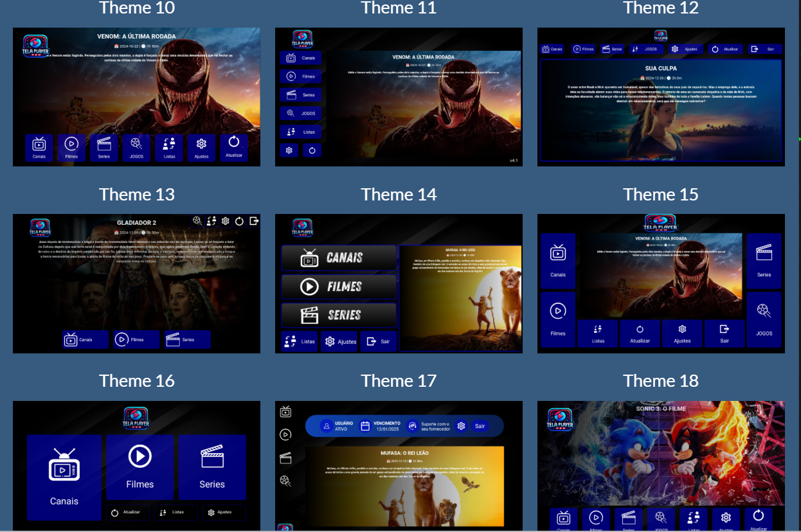Click the Canais TV tile in Theme 16
The image size is (801, 532).
[x=64, y=477]
